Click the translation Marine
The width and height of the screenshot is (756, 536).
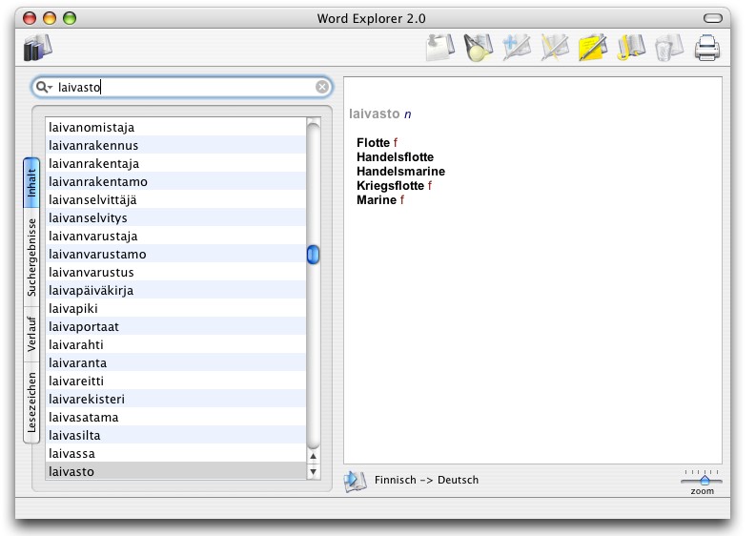click(x=377, y=199)
